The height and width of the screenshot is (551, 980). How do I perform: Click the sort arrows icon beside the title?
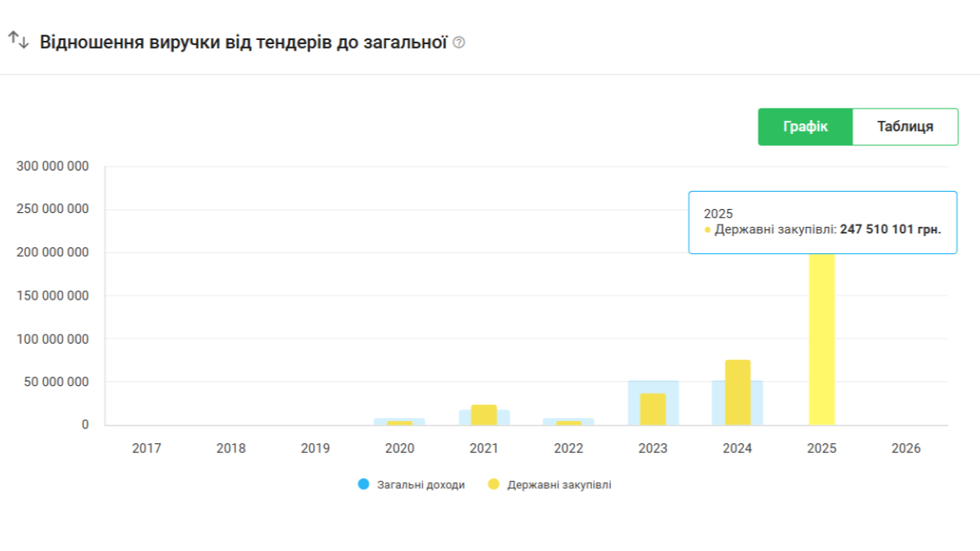(x=18, y=40)
